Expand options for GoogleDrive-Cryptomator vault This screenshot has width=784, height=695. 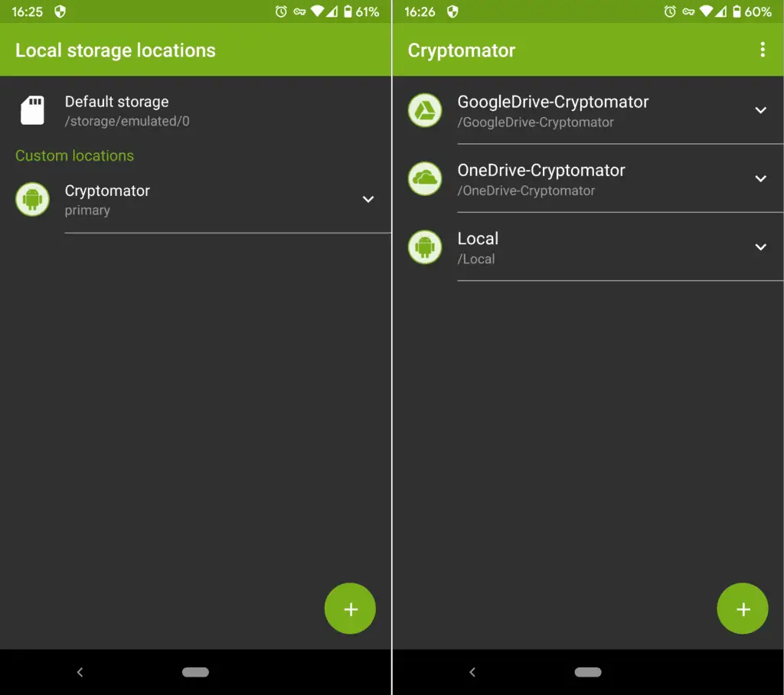point(760,110)
